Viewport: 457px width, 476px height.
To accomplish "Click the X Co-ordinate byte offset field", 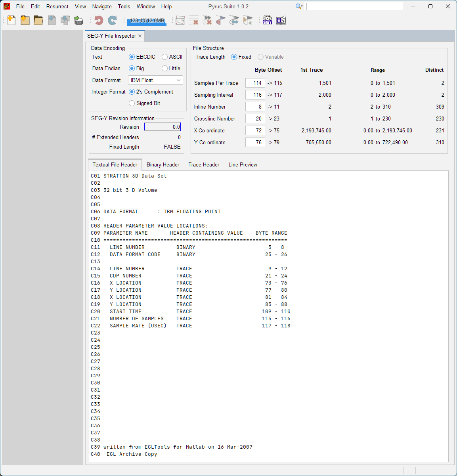I will pos(255,130).
